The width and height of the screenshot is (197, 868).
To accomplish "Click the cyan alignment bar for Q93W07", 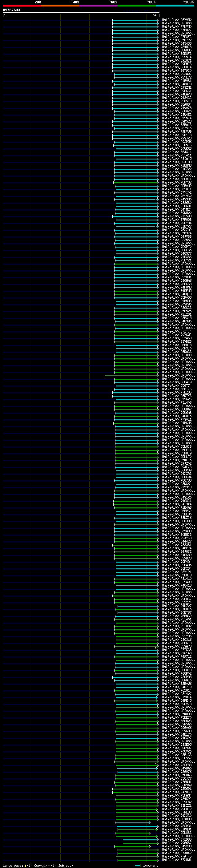I will (136, 74).
